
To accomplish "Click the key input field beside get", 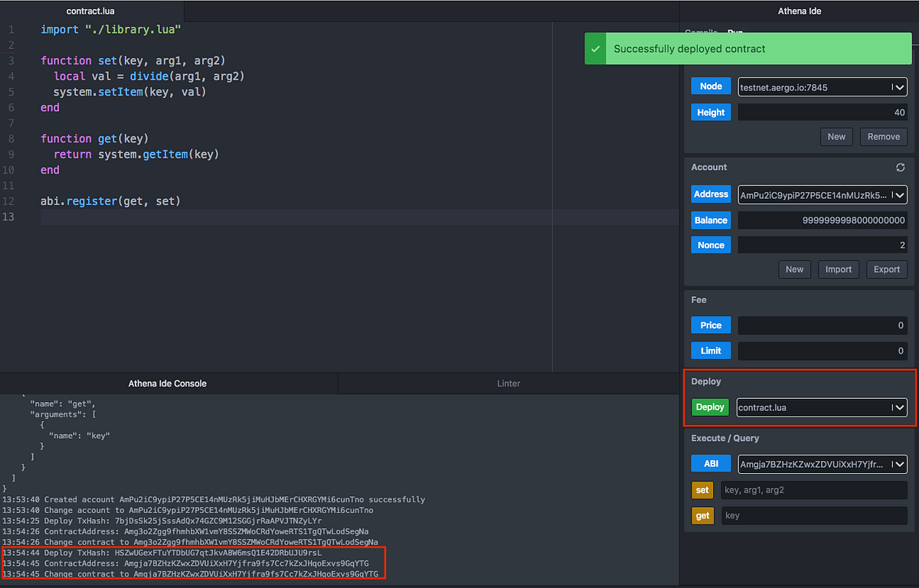I will point(814,515).
